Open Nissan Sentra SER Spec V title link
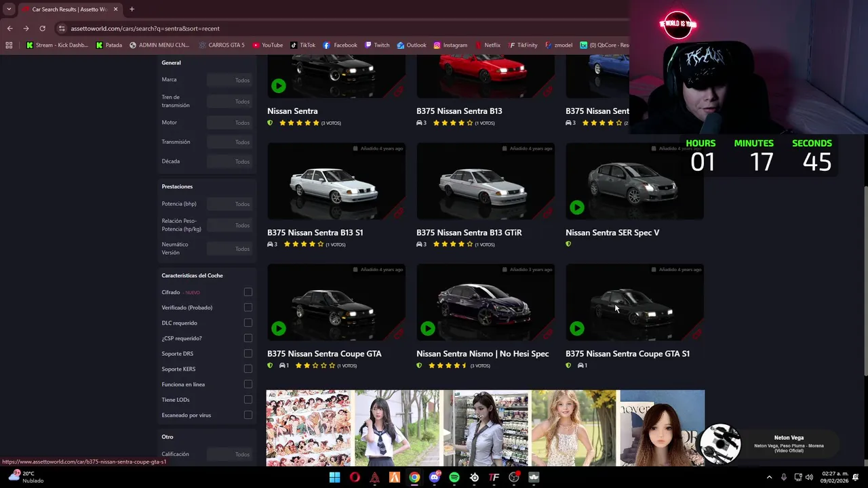Viewport: 868px width, 488px height. click(x=612, y=232)
